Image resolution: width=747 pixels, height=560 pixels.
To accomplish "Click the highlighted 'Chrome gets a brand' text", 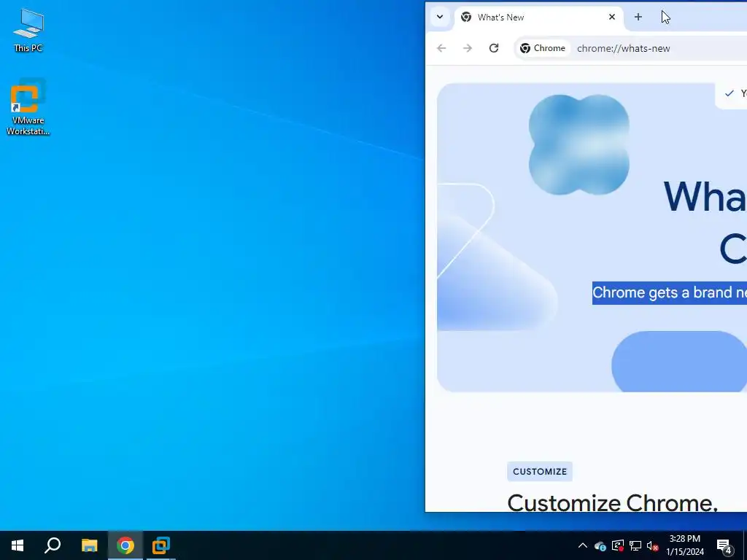I will 670,292.
